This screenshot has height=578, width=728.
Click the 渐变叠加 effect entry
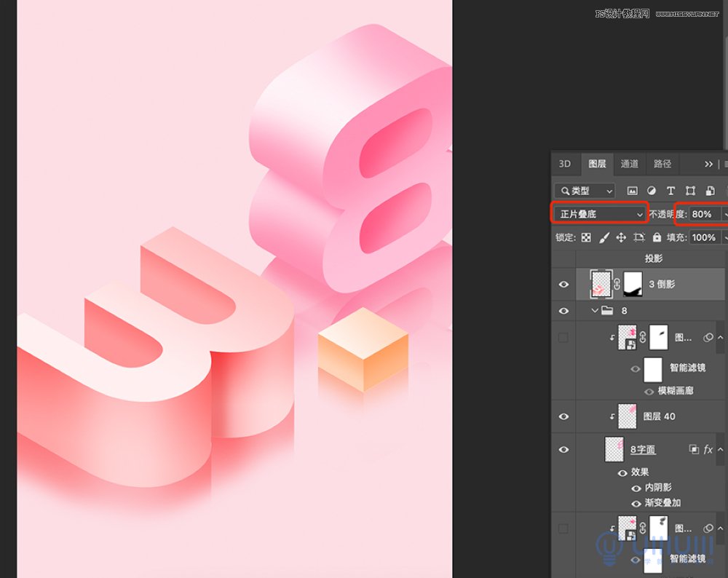pyautogui.click(x=663, y=503)
